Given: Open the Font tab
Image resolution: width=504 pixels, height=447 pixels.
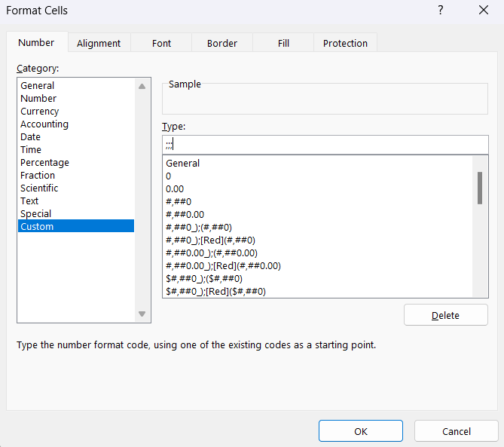Looking at the screenshot, I should (x=162, y=43).
